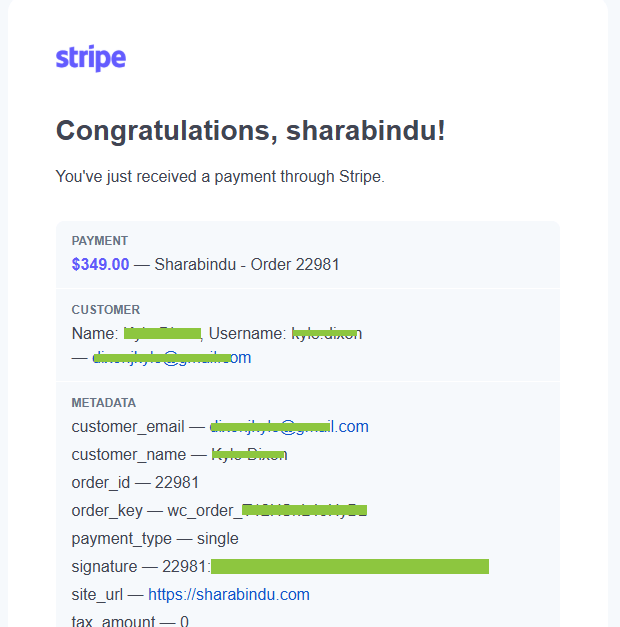This screenshot has height=627, width=620.
Task: Click the redacted customer Name field
Action: (162, 333)
